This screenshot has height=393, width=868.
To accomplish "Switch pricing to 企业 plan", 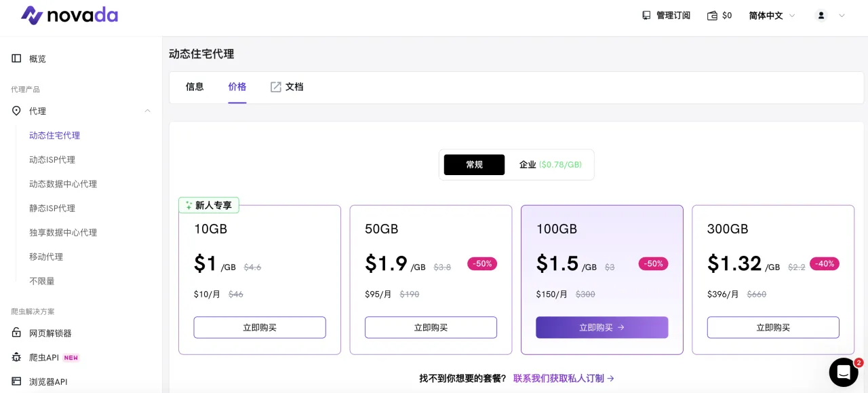I will point(550,165).
